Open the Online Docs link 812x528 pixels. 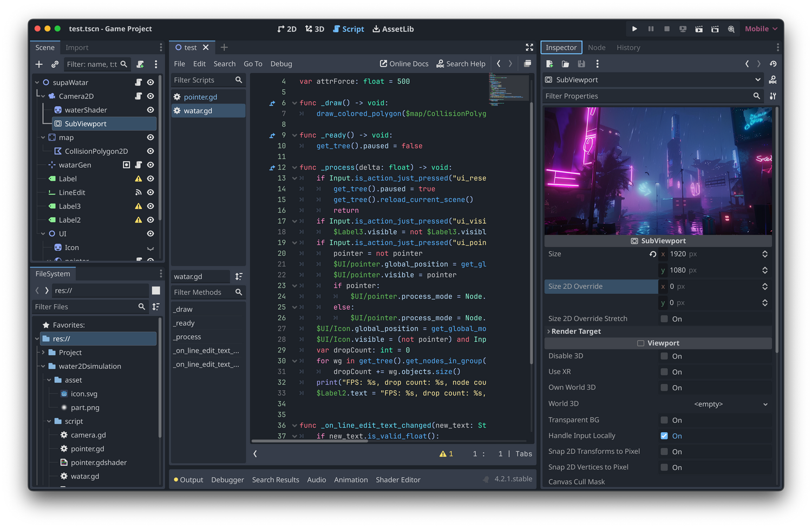pos(404,63)
